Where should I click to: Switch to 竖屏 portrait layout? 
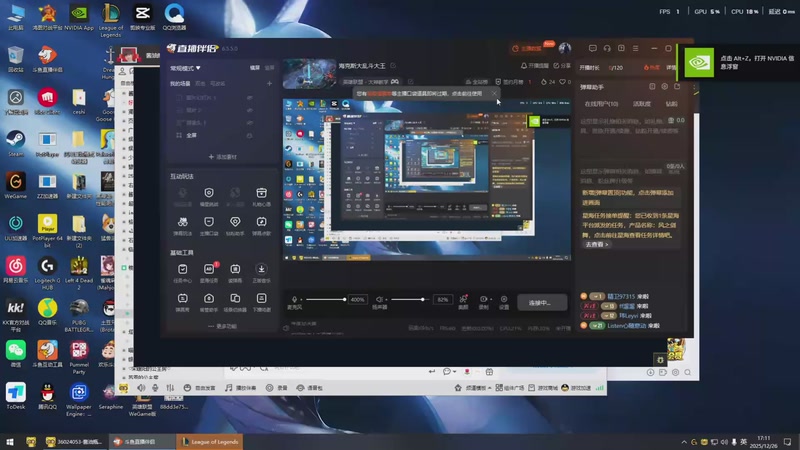click(x=269, y=68)
